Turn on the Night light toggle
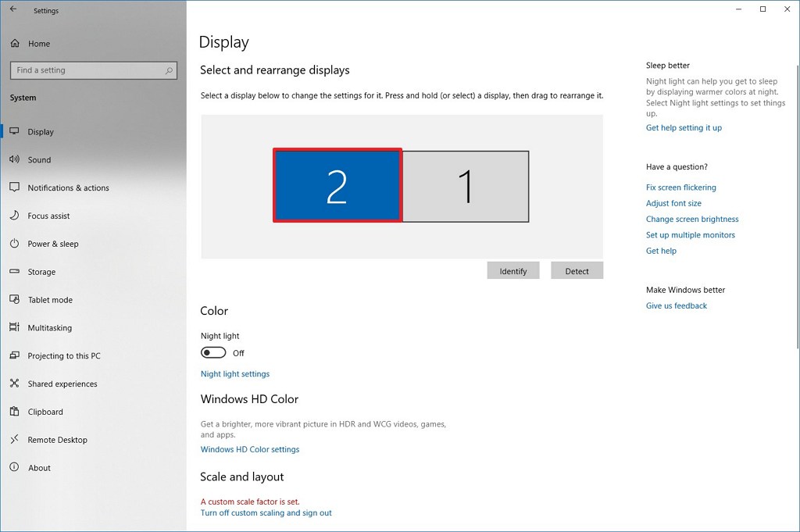Viewport: 800px width, 532px height. pos(213,352)
